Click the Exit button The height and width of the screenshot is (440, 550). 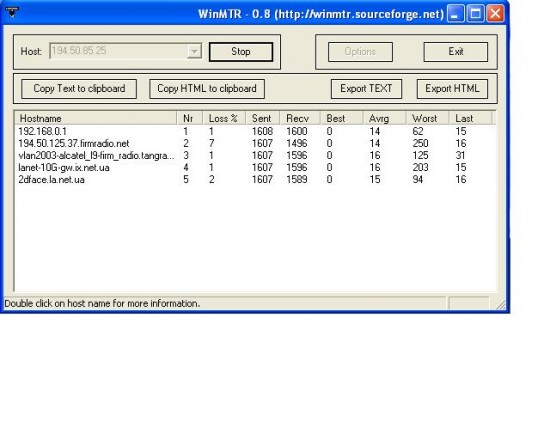pyautogui.click(x=456, y=52)
